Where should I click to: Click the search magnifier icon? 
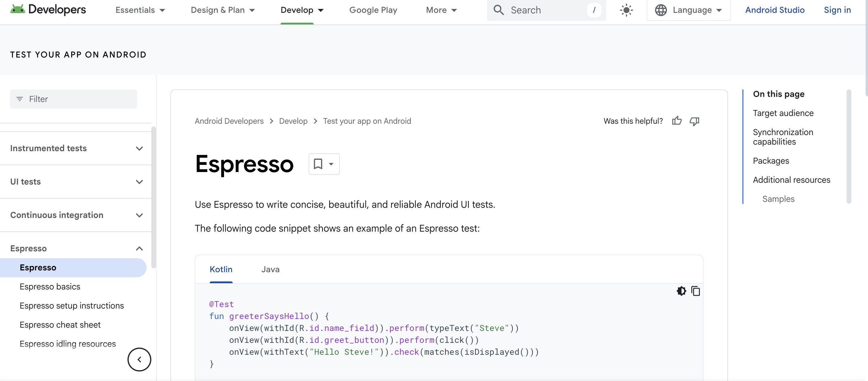pyautogui.click(x=499, y=10)
